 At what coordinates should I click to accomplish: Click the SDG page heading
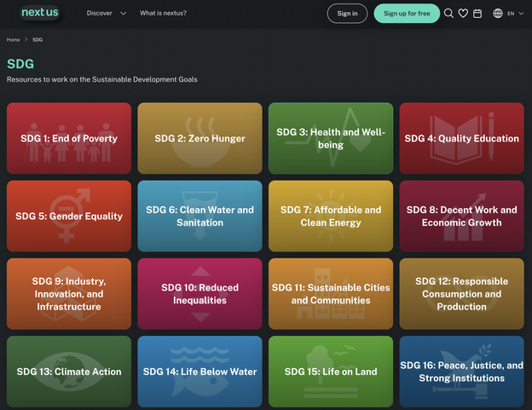20,64
